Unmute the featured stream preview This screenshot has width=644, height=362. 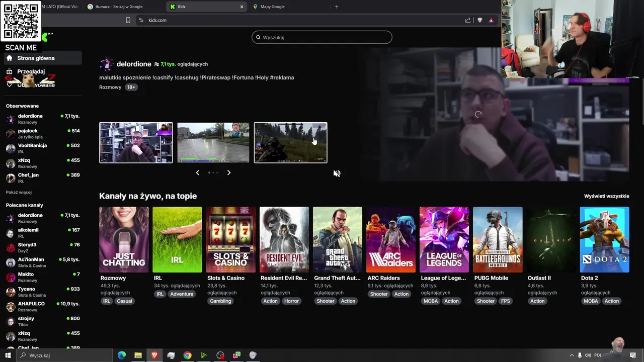click(x=337, y=173)
